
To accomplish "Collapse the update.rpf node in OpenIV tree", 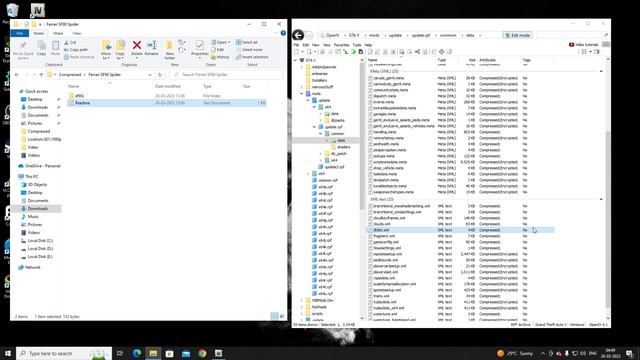I will (315, 127).
